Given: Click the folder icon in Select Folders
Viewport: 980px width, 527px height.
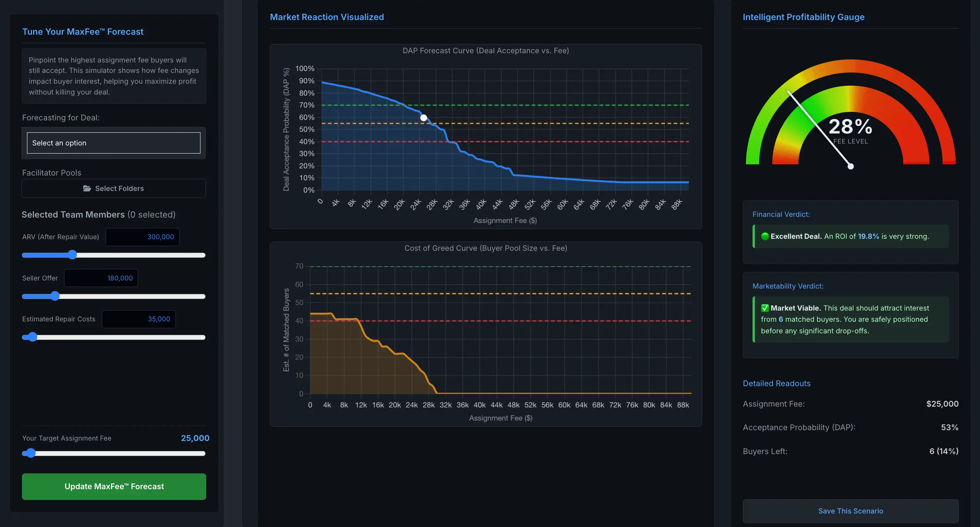Looking at the screenshot, I should click(x=87, y=188).
